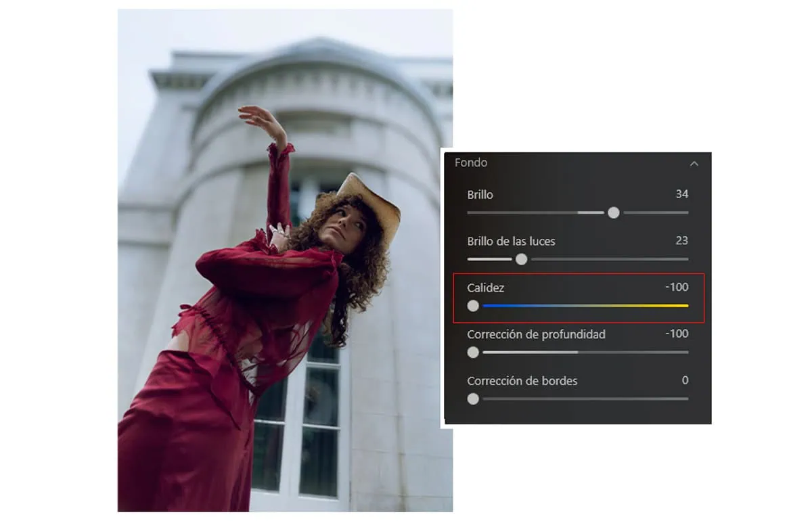Screen dimensions: 812x521
Task: Click the Fondo section header
Action: [471, 162]
